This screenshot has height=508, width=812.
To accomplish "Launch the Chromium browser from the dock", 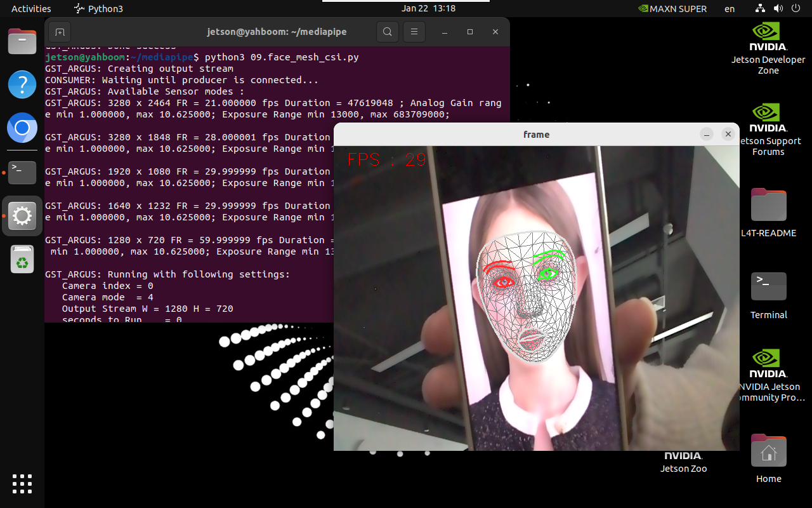I will (22, 128).
